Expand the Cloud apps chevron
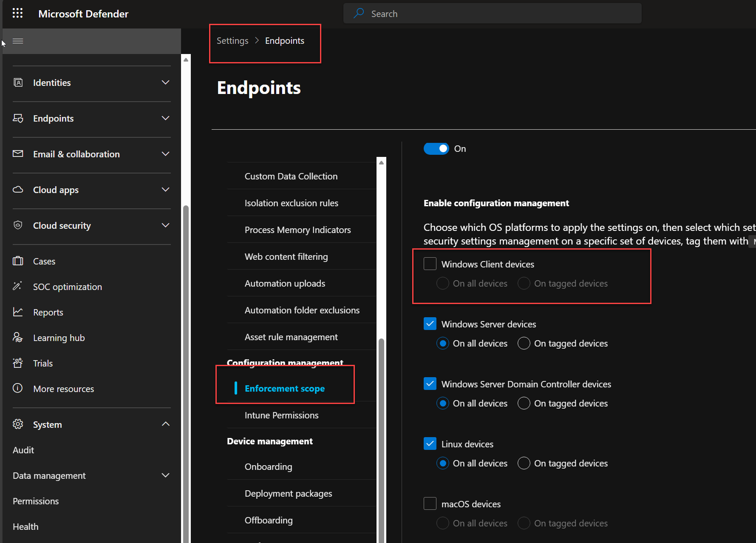 [166, 190]
